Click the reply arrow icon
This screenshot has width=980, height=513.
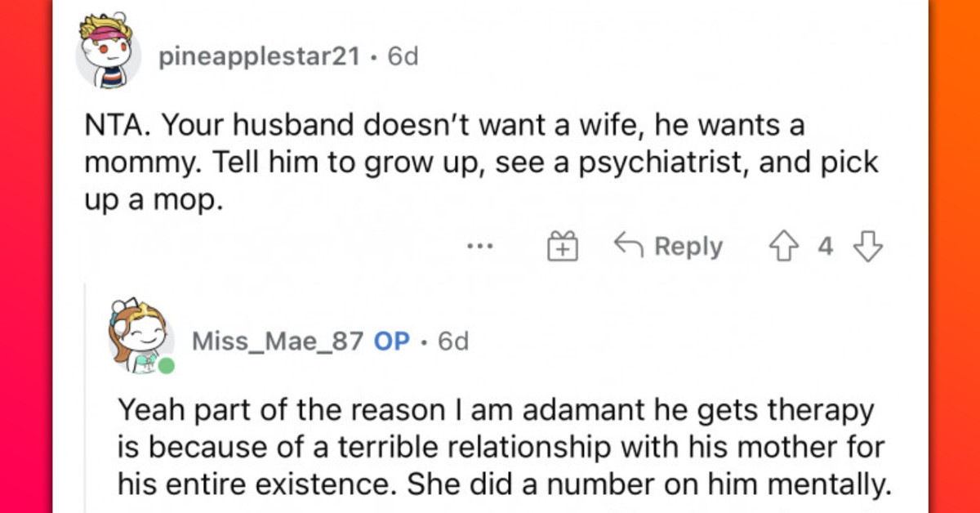point(628,244)
